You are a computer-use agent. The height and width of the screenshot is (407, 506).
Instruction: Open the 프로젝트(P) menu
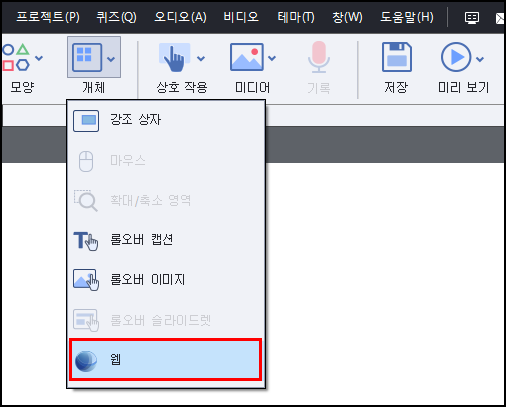tap(48, 17)
